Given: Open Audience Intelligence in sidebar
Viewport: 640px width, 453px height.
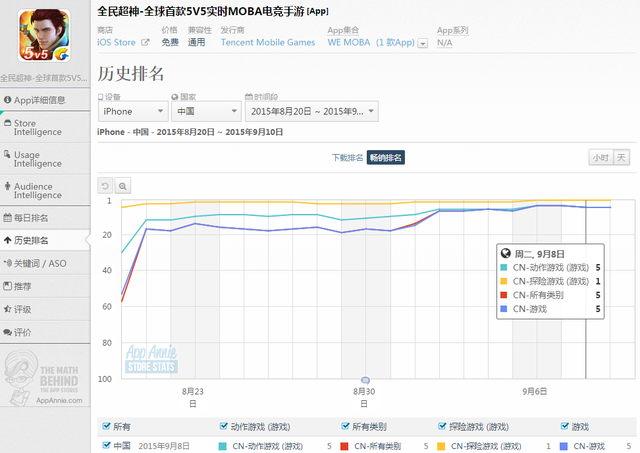Looking at the screenshot, I should 45,191.
